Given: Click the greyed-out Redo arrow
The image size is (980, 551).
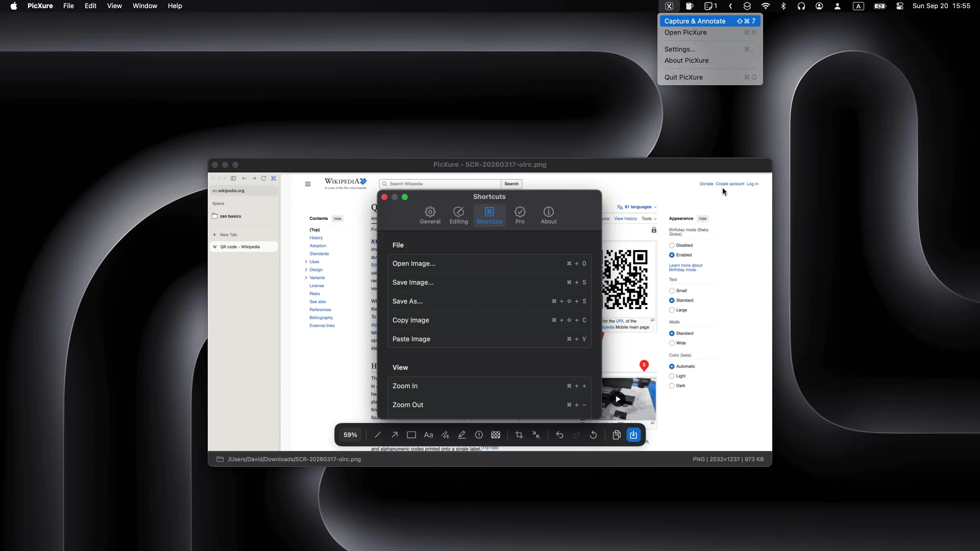Looking at the screenshot, I should coord(576,435).
